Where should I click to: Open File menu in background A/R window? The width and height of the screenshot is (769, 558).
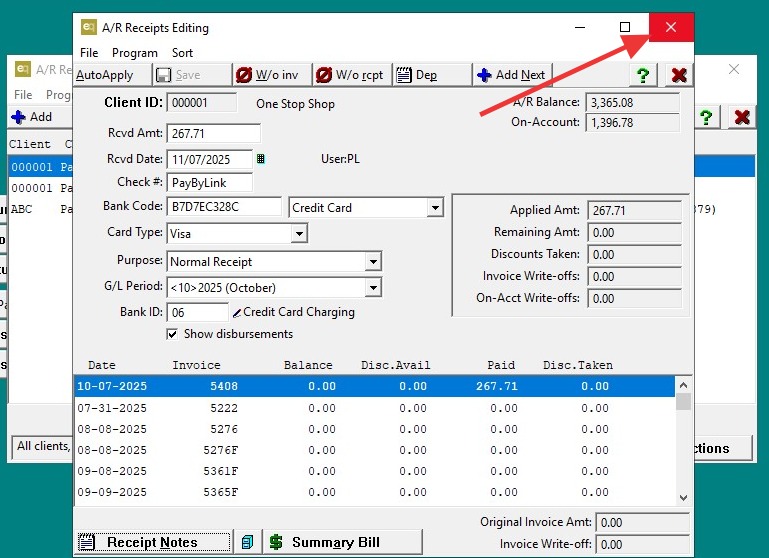23,95
